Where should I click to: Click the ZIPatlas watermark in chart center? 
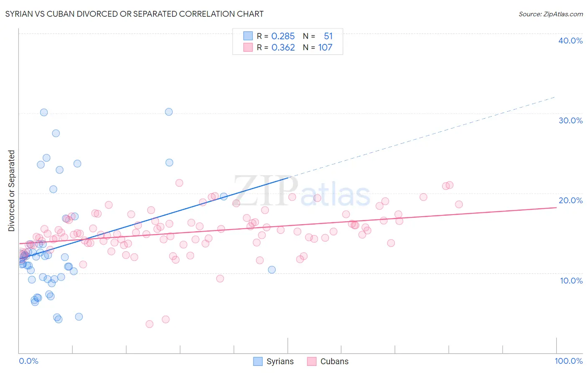[302, 192]
